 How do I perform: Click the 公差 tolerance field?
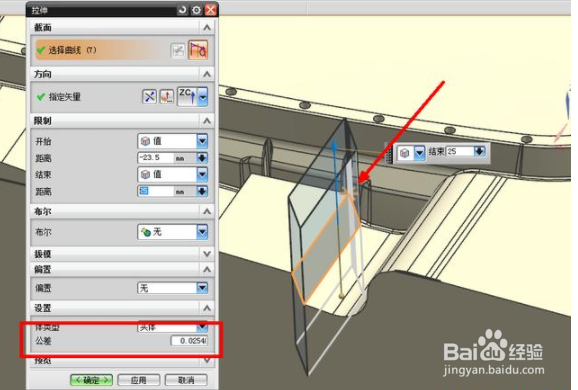click(189, 341)
